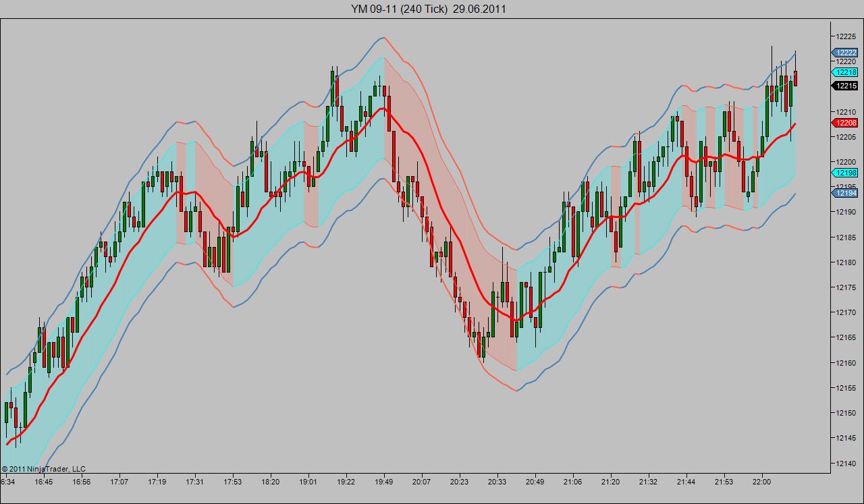Click the 17:19 time axis label

click(x=157, y=482)
